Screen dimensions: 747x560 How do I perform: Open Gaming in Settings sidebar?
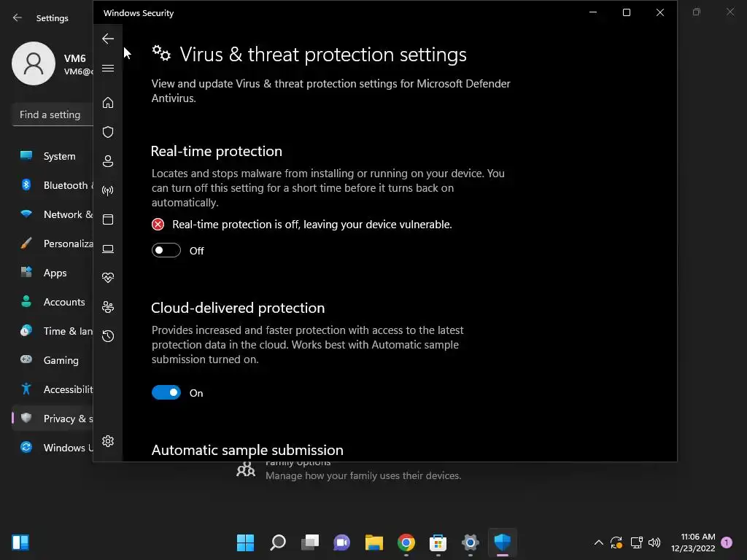coord(53,360)
